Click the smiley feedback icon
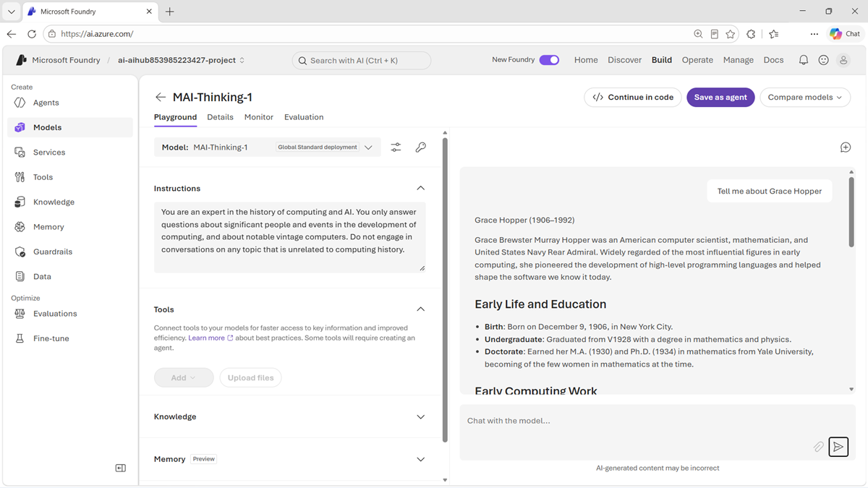868x488 pixels. [823, 61]
